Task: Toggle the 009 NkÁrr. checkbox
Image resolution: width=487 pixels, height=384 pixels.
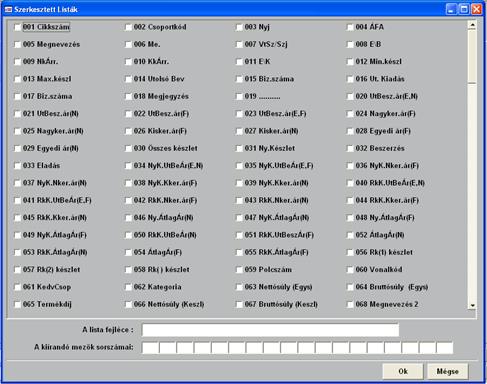Action: point(17,62)
